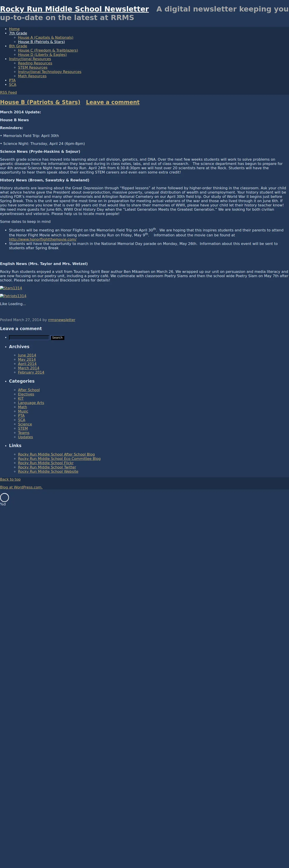Open the May 2014 archive
This screenshot has width=289, height=868.
pyautogui.click(x=27, y=360)
